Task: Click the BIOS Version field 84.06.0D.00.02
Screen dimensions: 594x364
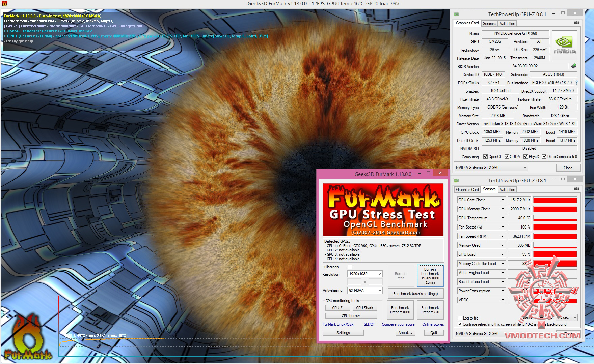Action: point(525,66)
